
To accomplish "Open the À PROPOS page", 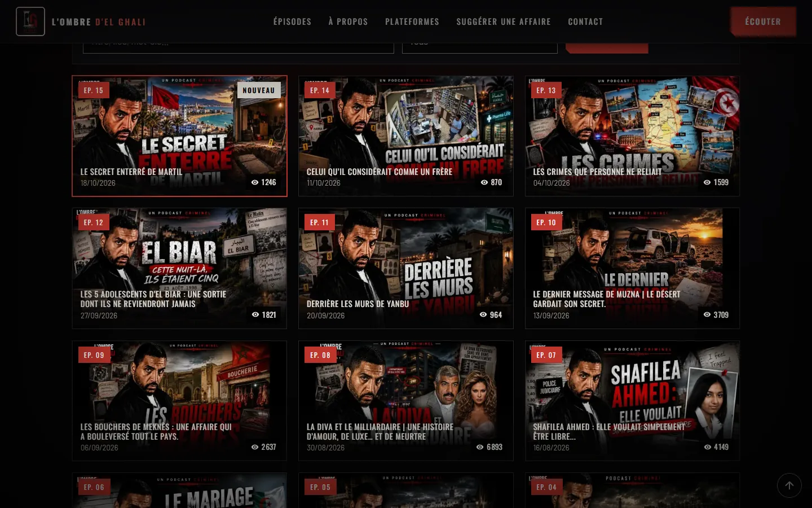I will (348, 21).
